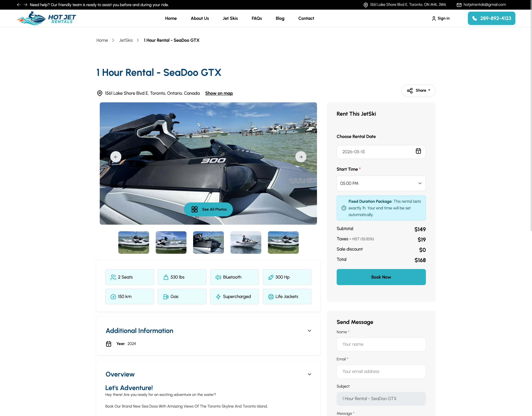Show previous photo with left gallery arrow

tap(116, 157)
